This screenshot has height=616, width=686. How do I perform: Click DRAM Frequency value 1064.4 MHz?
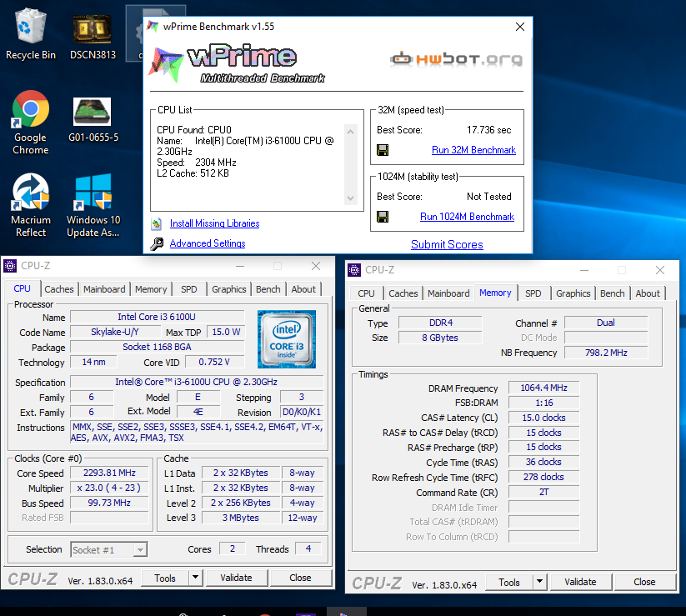pos(543,388)
